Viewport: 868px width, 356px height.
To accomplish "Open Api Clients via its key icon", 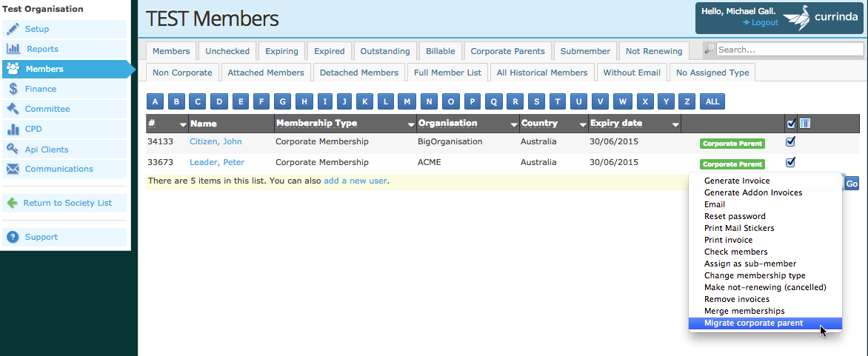I will 13,149.
